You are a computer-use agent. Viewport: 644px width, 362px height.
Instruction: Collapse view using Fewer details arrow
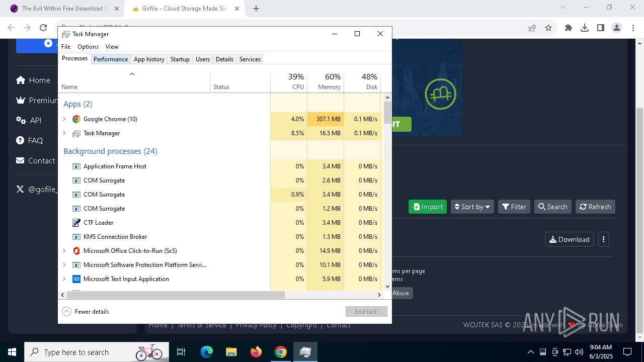click(x=66, y=312)
